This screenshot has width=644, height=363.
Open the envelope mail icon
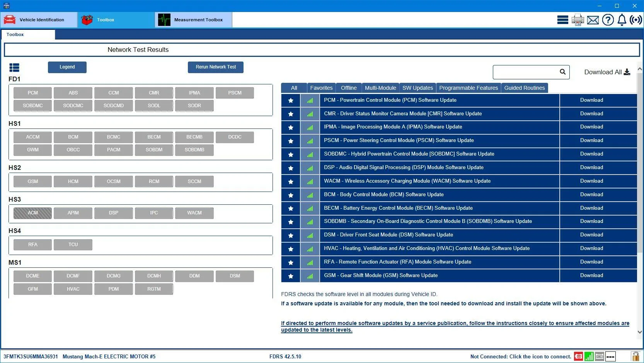point(593,20)
